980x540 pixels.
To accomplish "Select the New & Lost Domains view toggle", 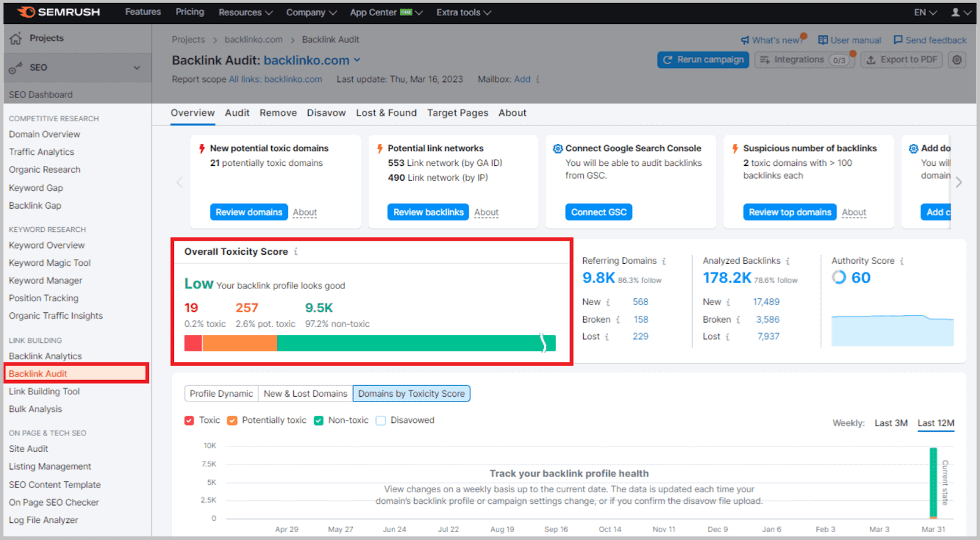I will [x=305, y=394].
